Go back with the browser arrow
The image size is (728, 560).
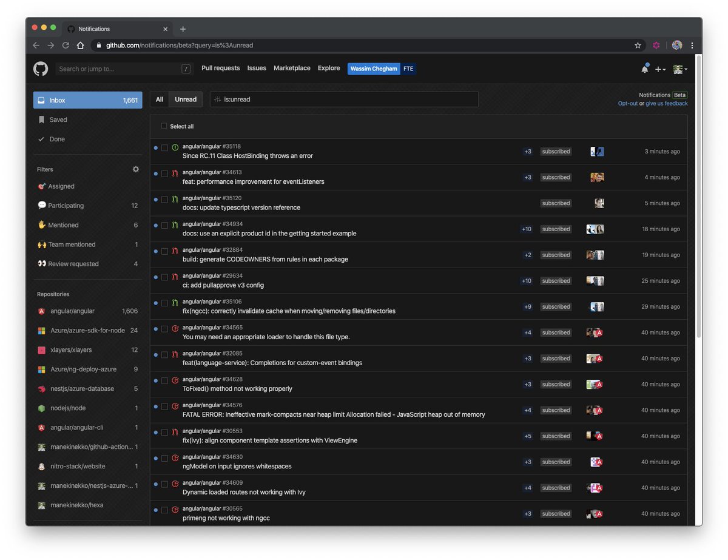(x=36, y=46)
